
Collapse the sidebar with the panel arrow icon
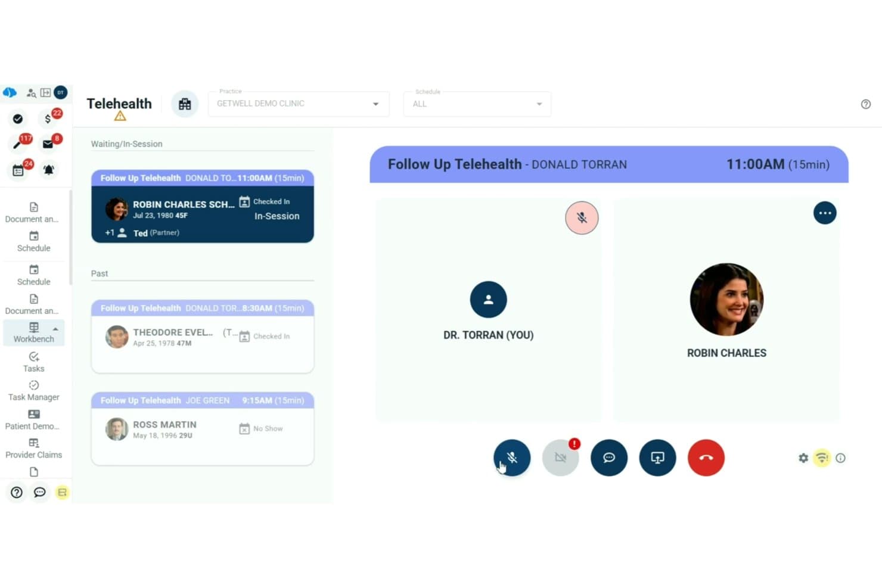[x=45, y=93]
